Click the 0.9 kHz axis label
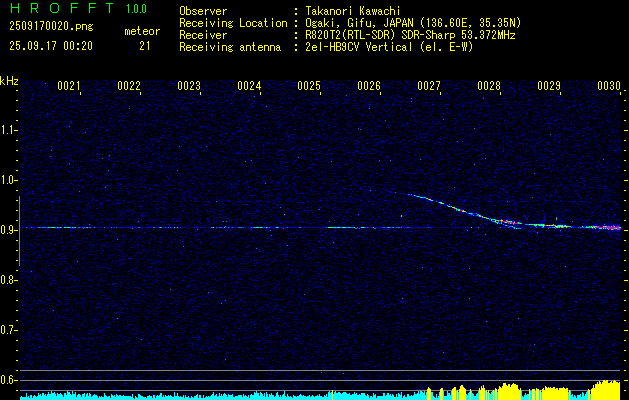629x400 pixels. [8, 230]
